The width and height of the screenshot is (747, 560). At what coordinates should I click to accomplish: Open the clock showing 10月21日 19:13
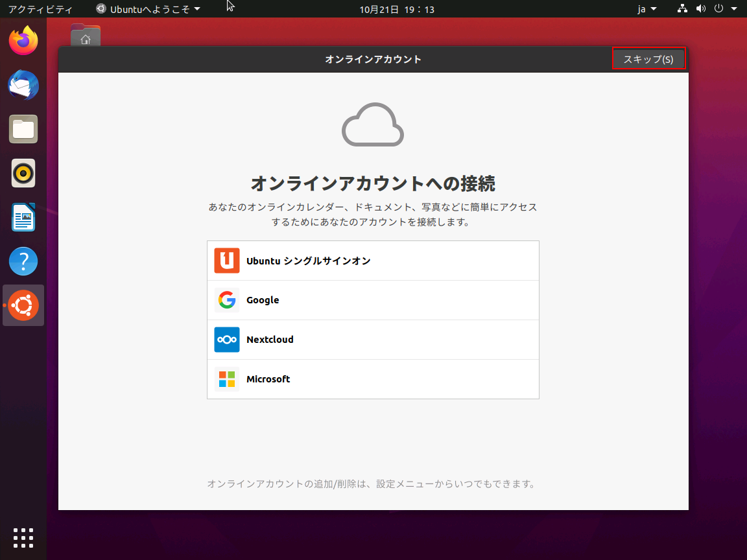397,9
